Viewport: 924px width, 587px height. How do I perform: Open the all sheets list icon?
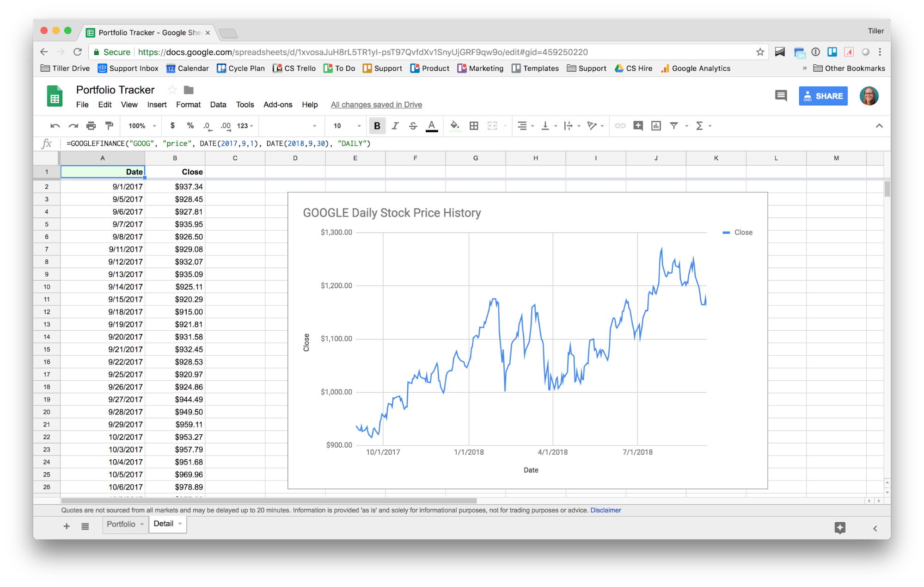tap(85, 526)
